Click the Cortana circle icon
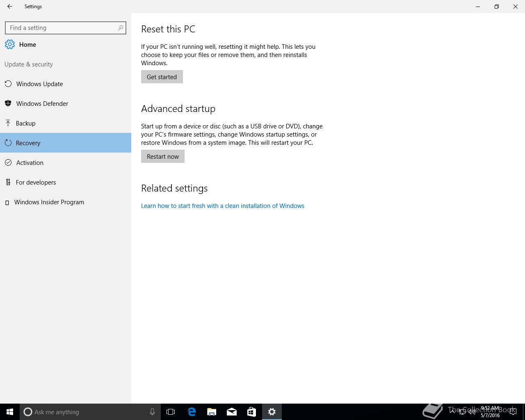Screen dimensions: 525x420 coord(28,412)
